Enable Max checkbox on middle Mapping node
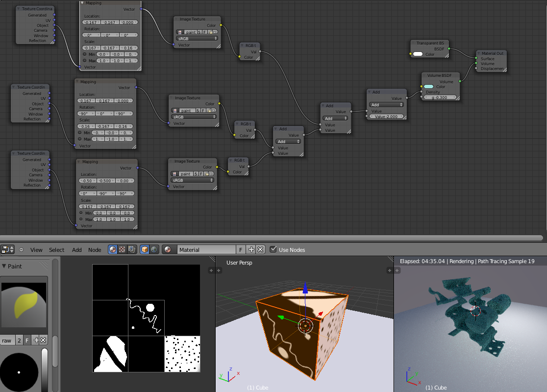 point(78,139)
